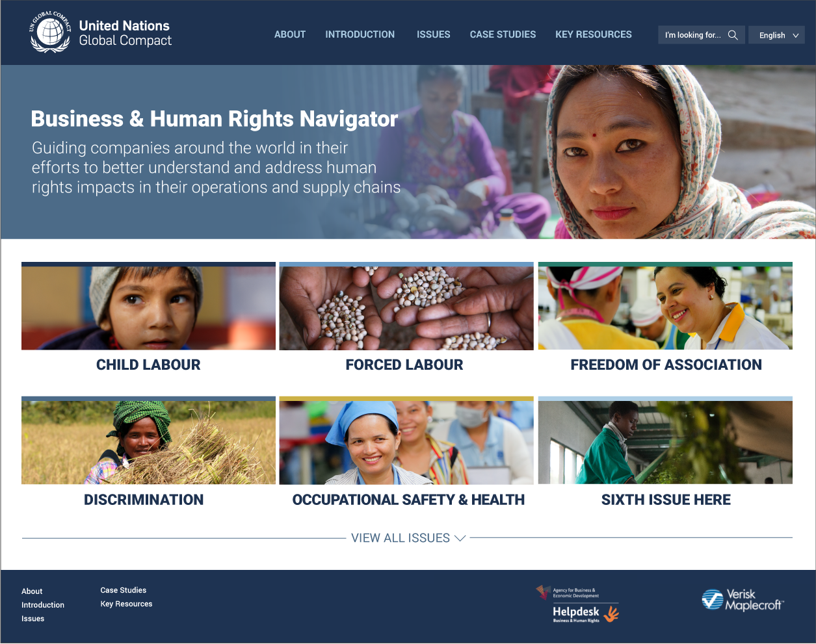Click the I'm looking for search field
Screen dimensions: 816x644
click(x=702, y=35)
